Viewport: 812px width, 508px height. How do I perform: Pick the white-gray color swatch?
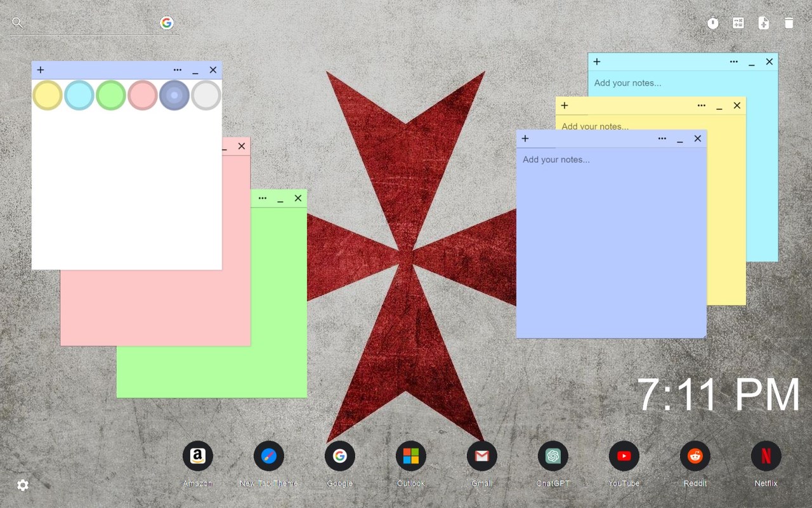point(206,95)
